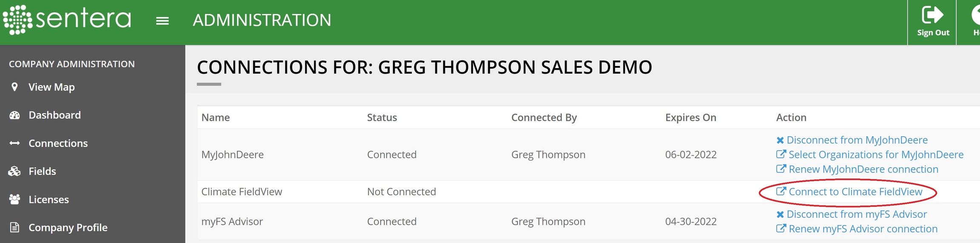Viewport: 980px width, 243px height.
Task: Disconnect from MyJohnDeere
Action: tap(857, 140)
